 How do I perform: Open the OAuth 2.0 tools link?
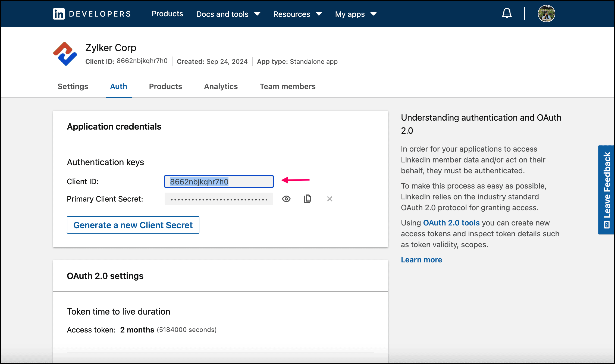451,223
